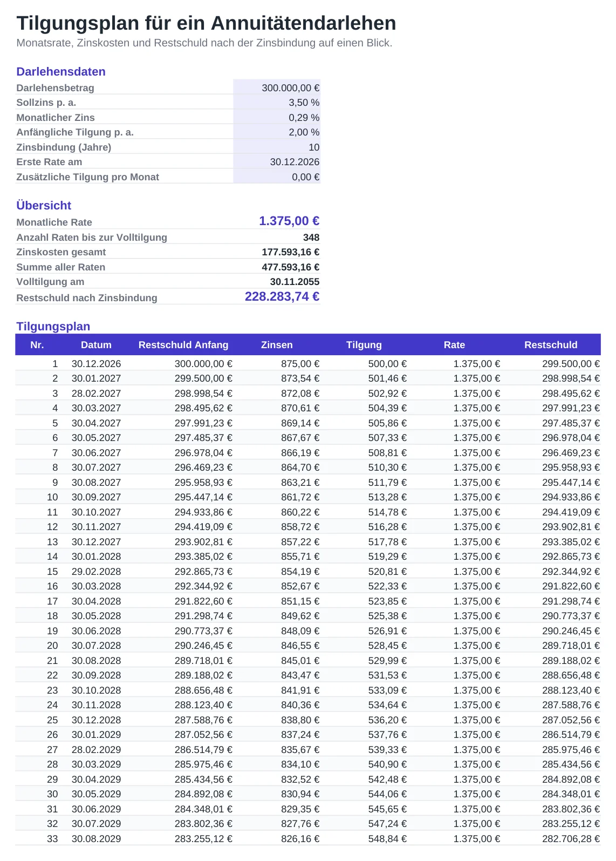616x861 pixels.
Task: Select the Sollzins p. a. field 3,50 %
Action: 277,103
